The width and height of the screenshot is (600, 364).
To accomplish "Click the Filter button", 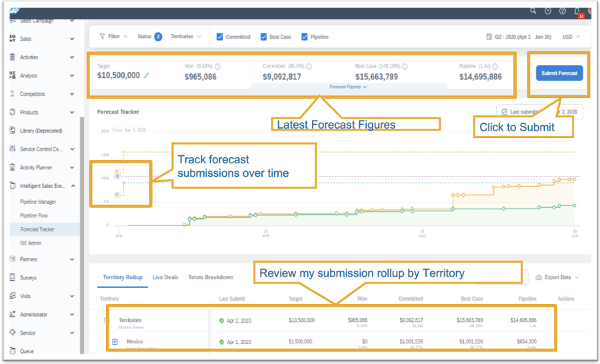I will point(113,37).
